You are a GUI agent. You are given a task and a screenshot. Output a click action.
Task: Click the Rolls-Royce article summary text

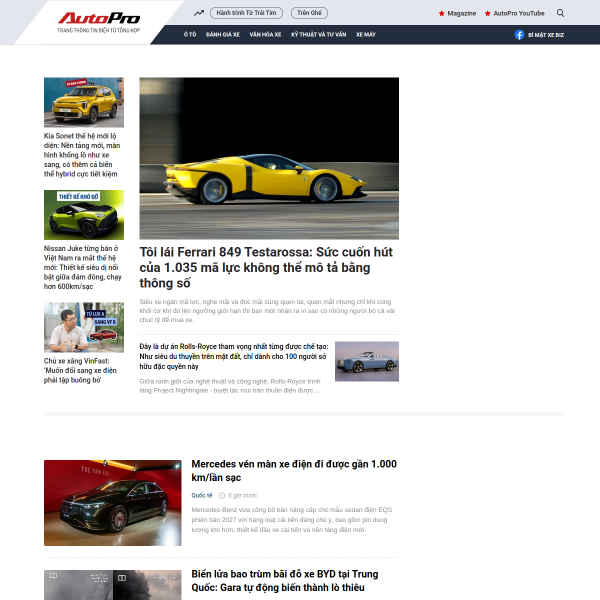click(230, 386)
